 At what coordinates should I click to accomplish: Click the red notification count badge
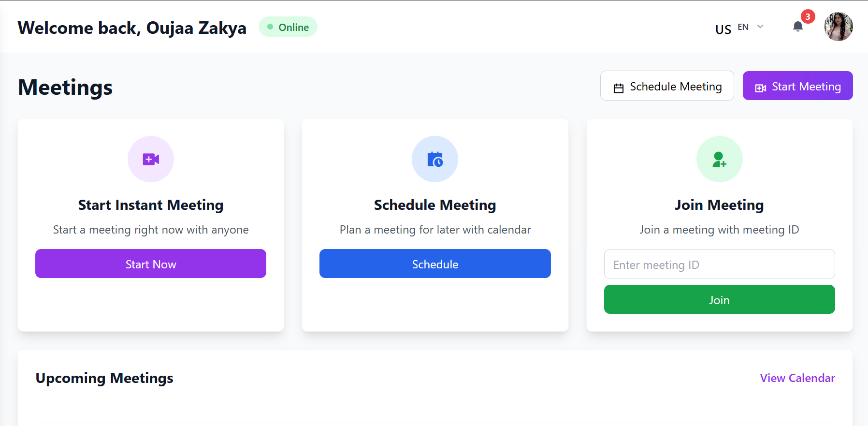(x=808, y=17)
